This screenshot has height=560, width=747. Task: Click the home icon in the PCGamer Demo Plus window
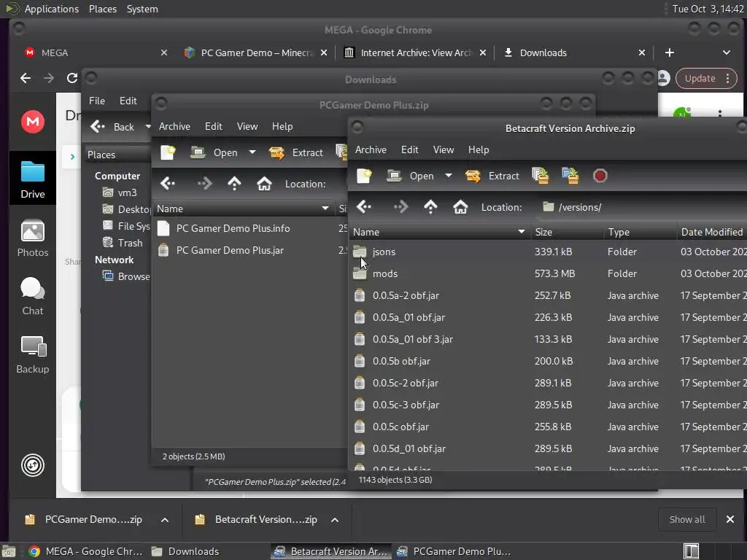point(264,183)
